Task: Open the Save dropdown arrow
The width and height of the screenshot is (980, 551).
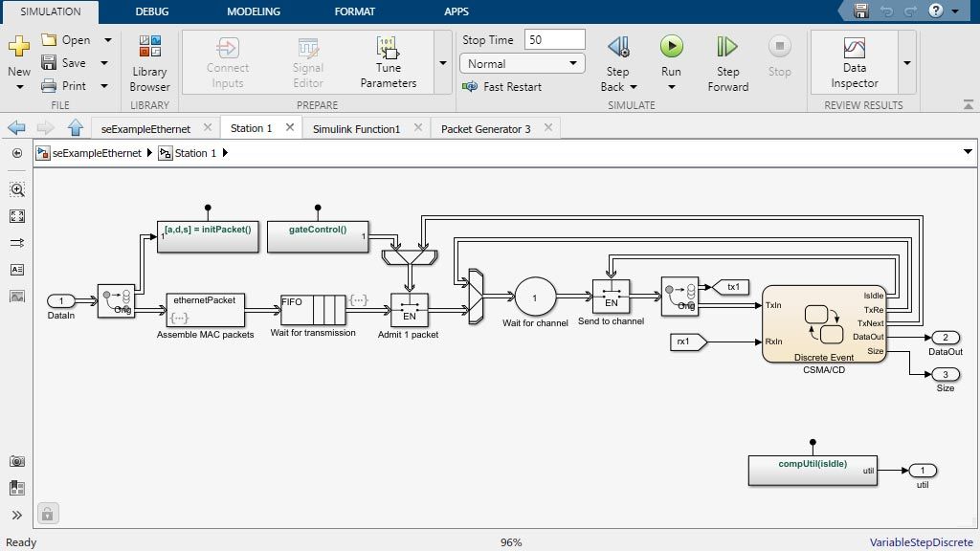Action: (x=107, y=63)
